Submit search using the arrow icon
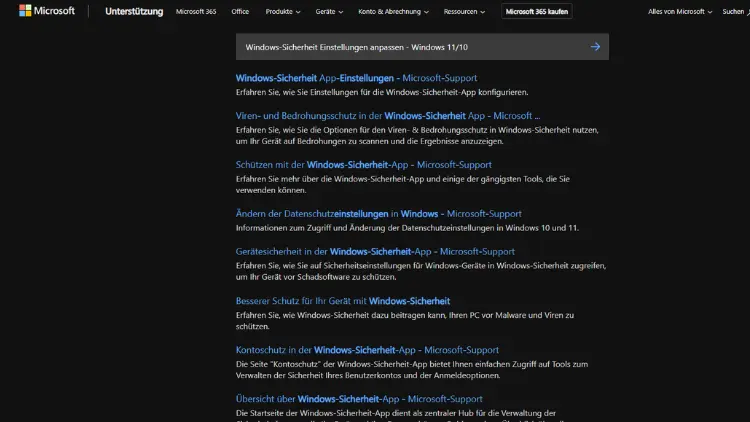 (x=595, y=47)
